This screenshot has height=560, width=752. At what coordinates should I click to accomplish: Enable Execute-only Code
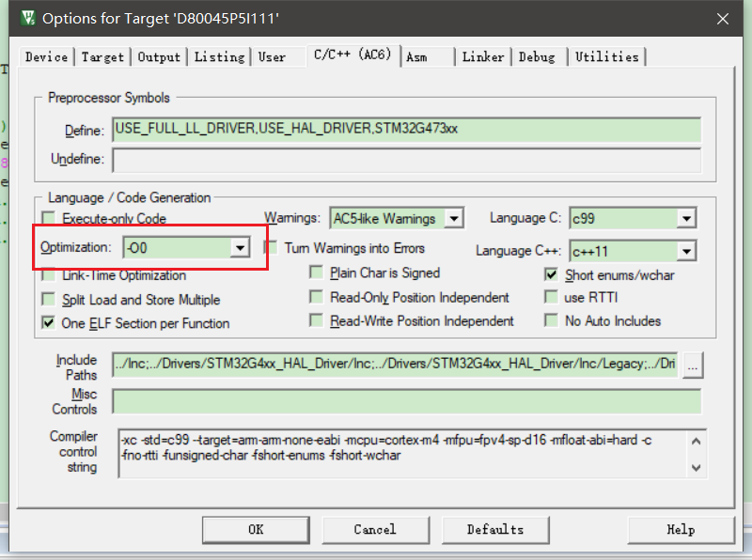coord(46,218)
